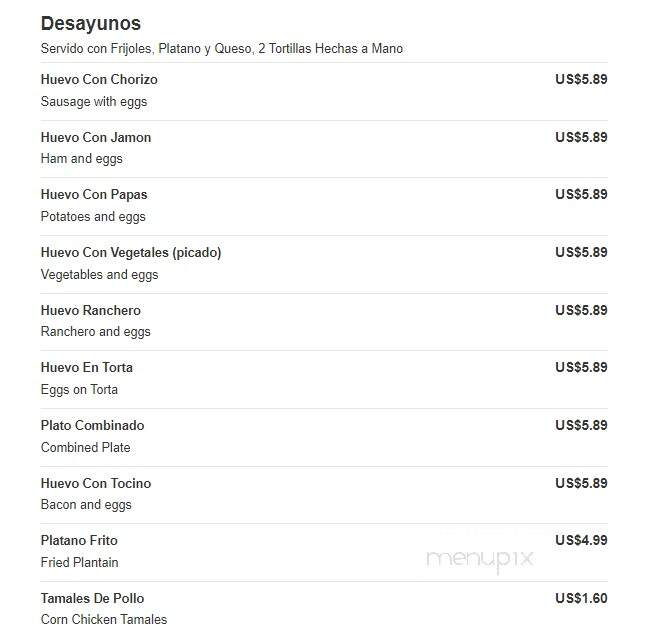The image size is (659, 641).
Task: Click the Desayunos section heading
Action: (91, 24)
